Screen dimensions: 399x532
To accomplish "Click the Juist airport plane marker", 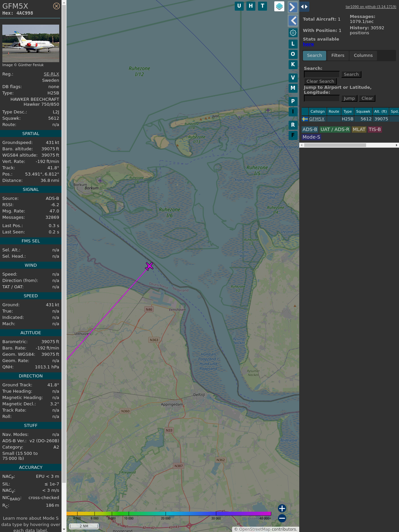I will pos(268,110).
